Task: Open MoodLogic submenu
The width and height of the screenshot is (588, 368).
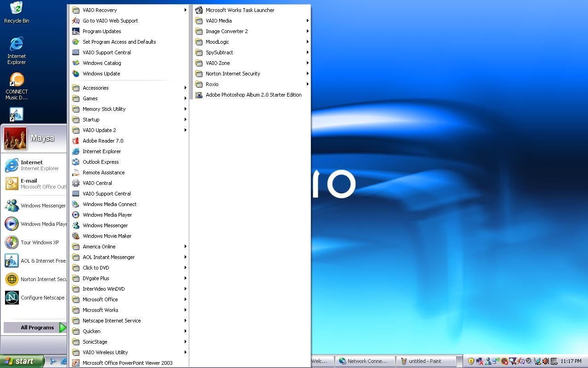Action: point(251,42)
